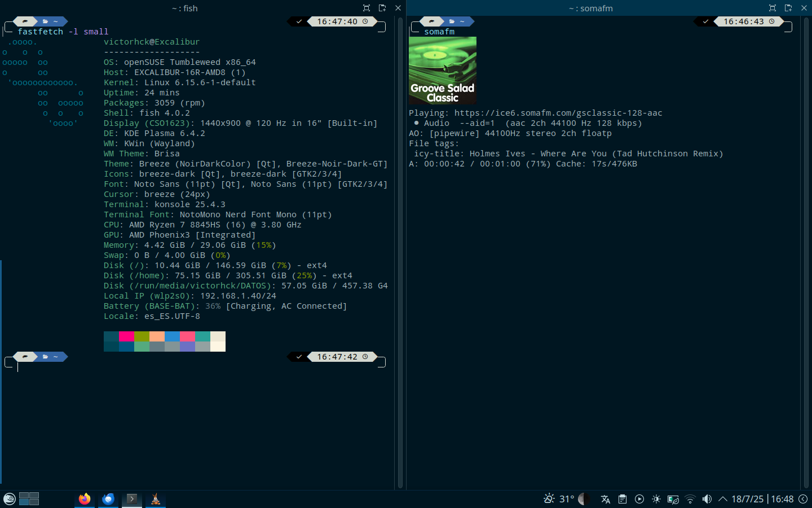Click the "Shell: fish 4.0.2" line
This screenshot has height=508, width=812.
click(147, 113)
